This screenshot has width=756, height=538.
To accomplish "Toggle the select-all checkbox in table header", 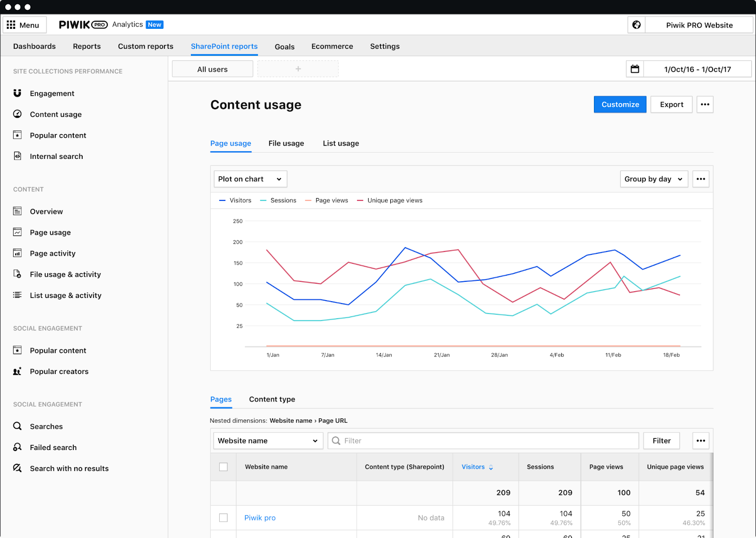I will [223, 467].
